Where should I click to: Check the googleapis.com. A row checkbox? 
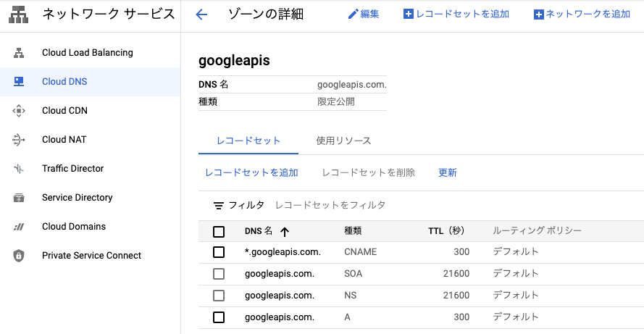click(x=219, y=317)
